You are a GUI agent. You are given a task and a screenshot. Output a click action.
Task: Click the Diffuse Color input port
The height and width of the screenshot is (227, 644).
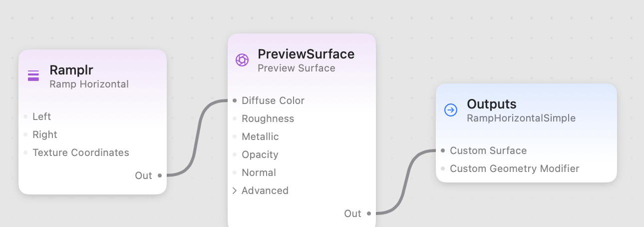[235, 100]
